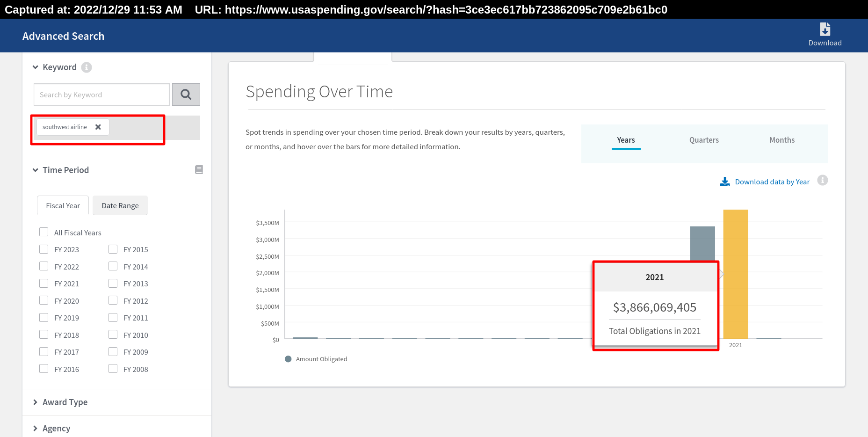Check the FY 2010 checkbox
868x437 pixels.
113,335
